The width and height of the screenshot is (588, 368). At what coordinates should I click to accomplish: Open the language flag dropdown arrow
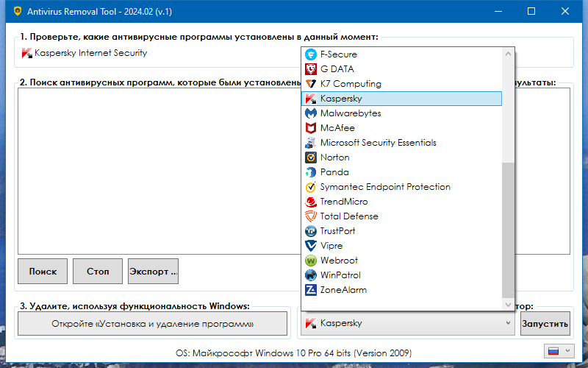[x=567, y=351]
